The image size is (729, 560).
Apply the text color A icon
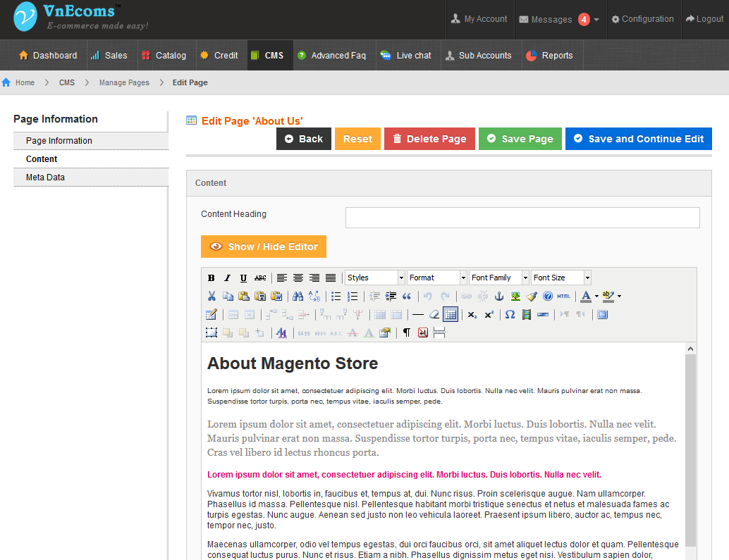[586, 297]
